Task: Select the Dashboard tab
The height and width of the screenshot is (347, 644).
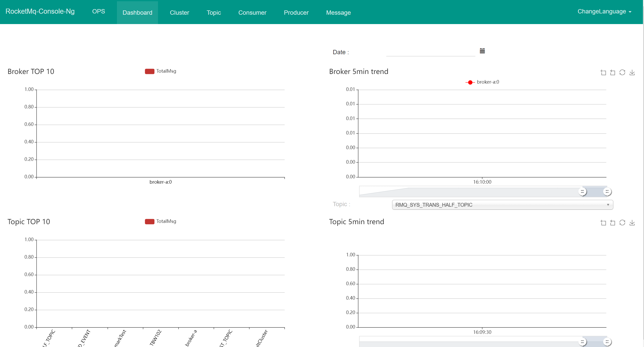Action: pyautogui.click(x=137, y=12)
